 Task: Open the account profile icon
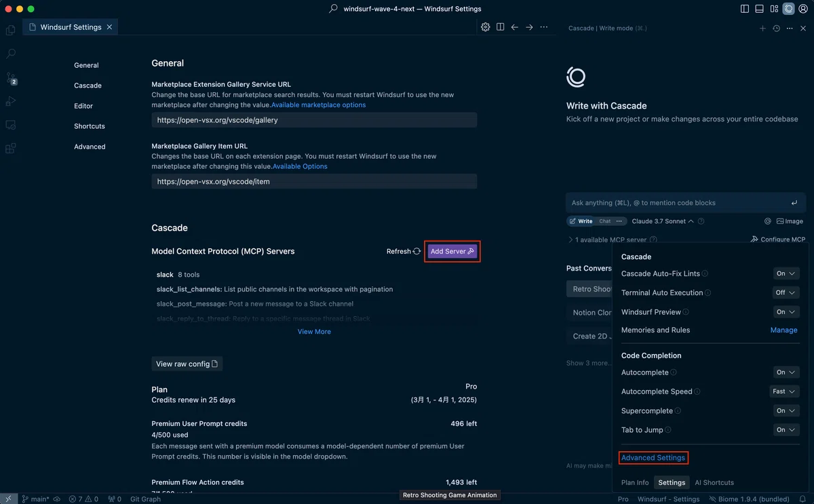(x=804, y=9)
